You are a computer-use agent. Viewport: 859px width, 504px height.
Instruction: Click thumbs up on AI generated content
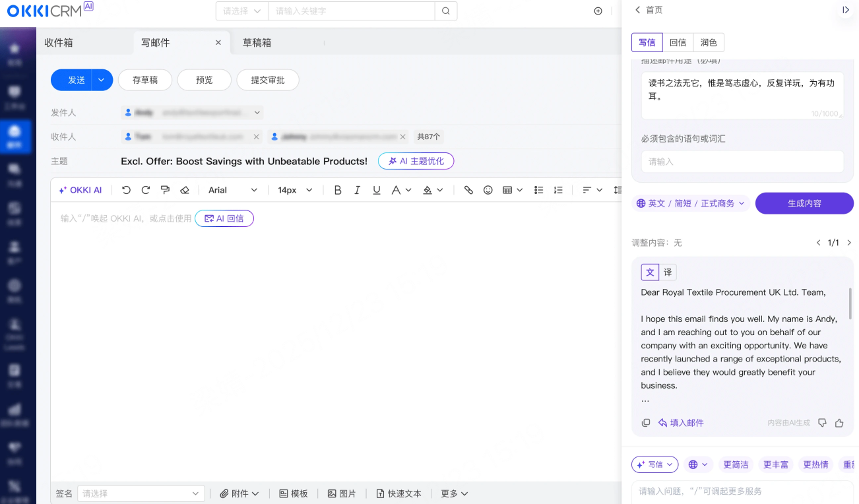(839, 423)
